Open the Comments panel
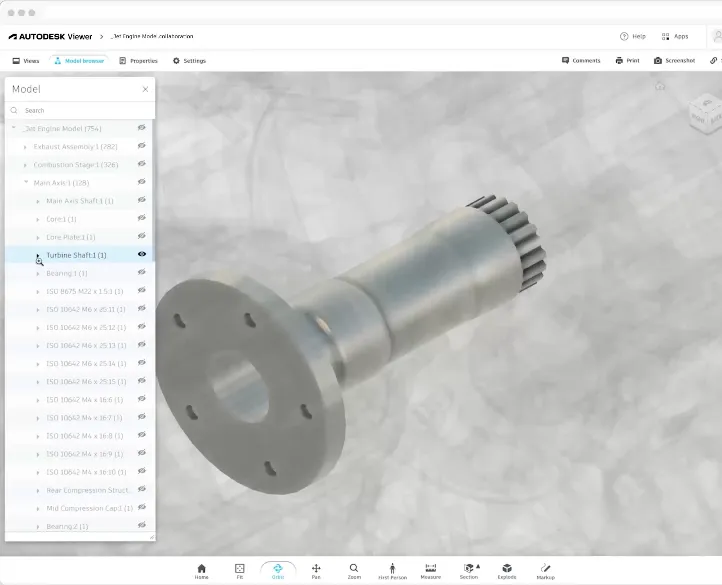This screenshot has height=585, width=722. coord(581,60)
